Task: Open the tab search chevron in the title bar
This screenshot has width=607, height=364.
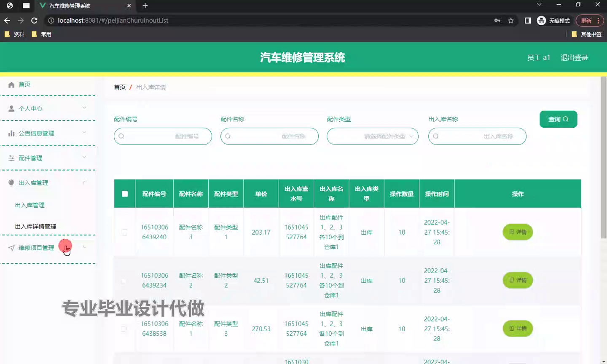Action: (539, 5)
